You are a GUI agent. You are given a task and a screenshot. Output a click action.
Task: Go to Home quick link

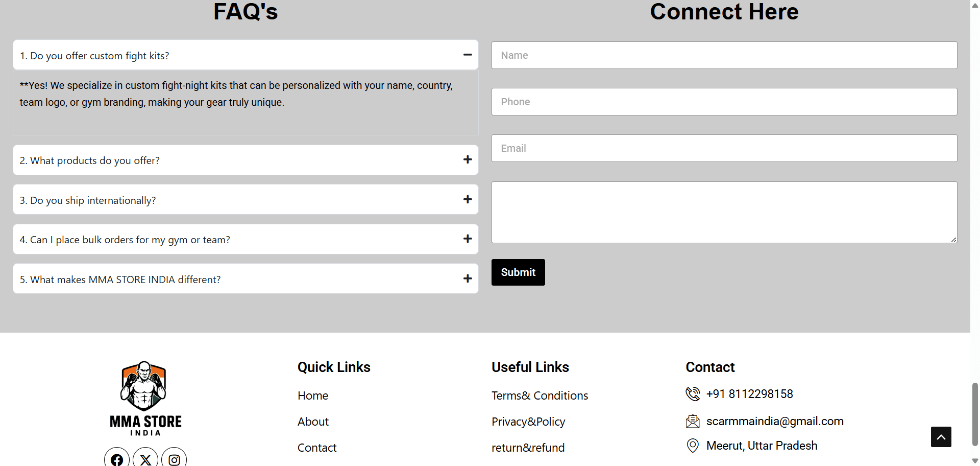313,395
